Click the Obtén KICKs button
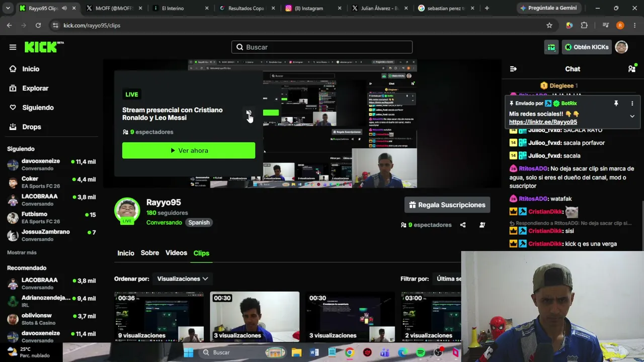Screen dimensions: 644x362 click(587, 47)
